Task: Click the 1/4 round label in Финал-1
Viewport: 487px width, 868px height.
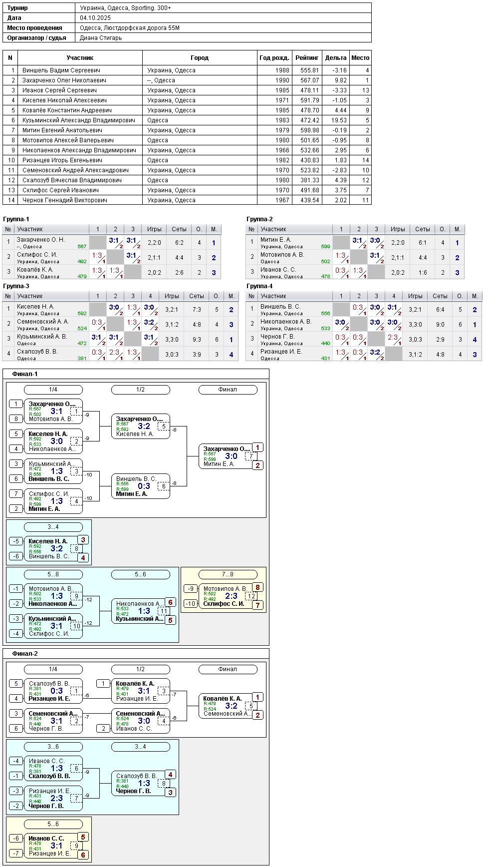Action: tap(53, 390)
